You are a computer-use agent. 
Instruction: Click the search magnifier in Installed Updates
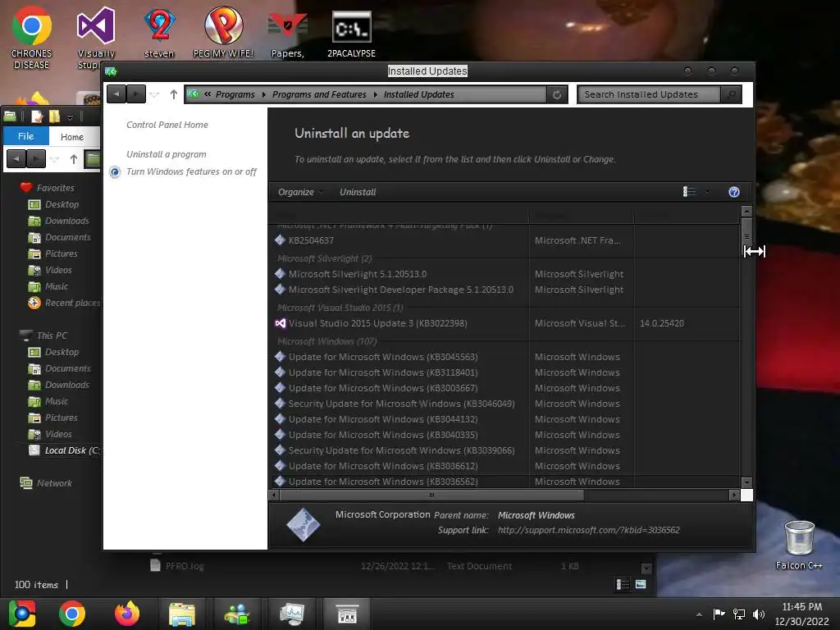pos(731,95)
